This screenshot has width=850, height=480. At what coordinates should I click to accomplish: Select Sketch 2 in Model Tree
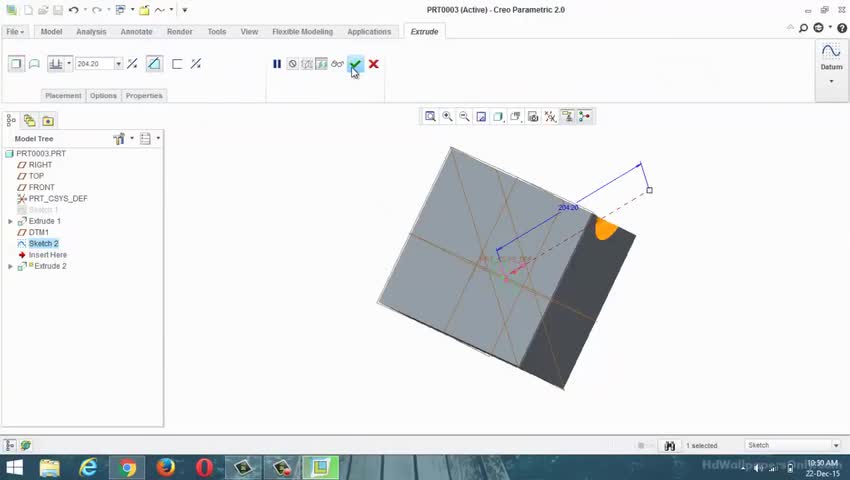pyautogui.click(x=43, y=244)
